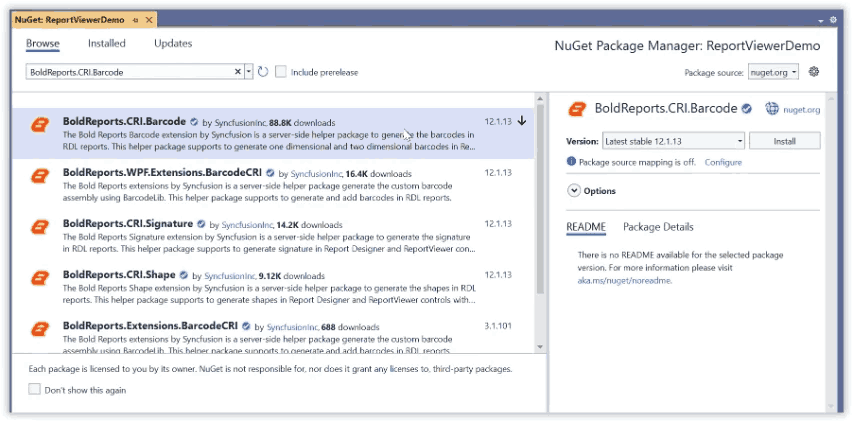
Task: Click the 88.8K downloads text
Action: coord(302,123)
